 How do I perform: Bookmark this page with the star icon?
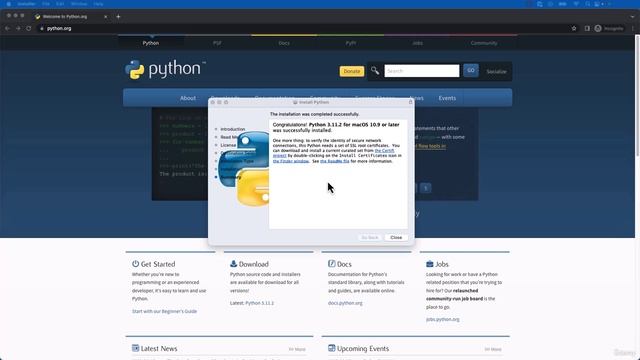[x=574, y=29]
